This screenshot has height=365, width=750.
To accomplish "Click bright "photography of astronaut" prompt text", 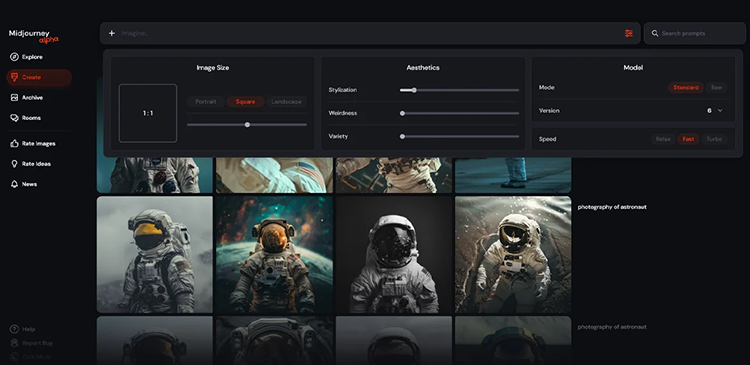I will (612, 207).
